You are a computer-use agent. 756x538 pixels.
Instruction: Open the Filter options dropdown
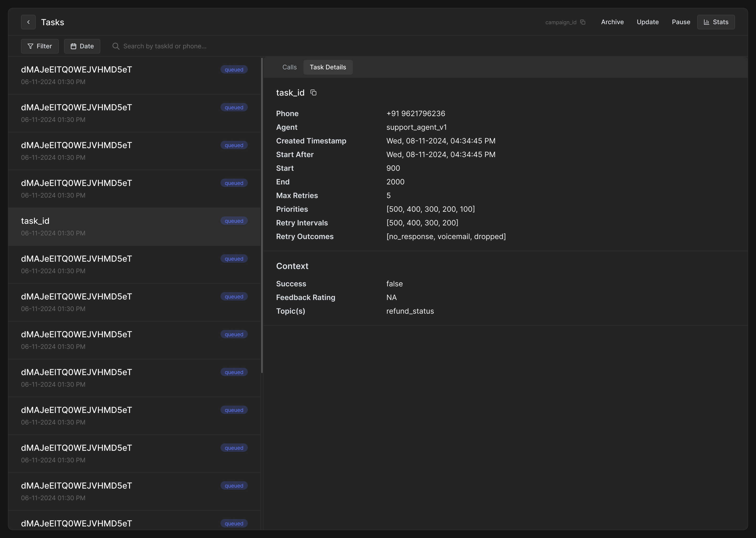pos(40,46)
